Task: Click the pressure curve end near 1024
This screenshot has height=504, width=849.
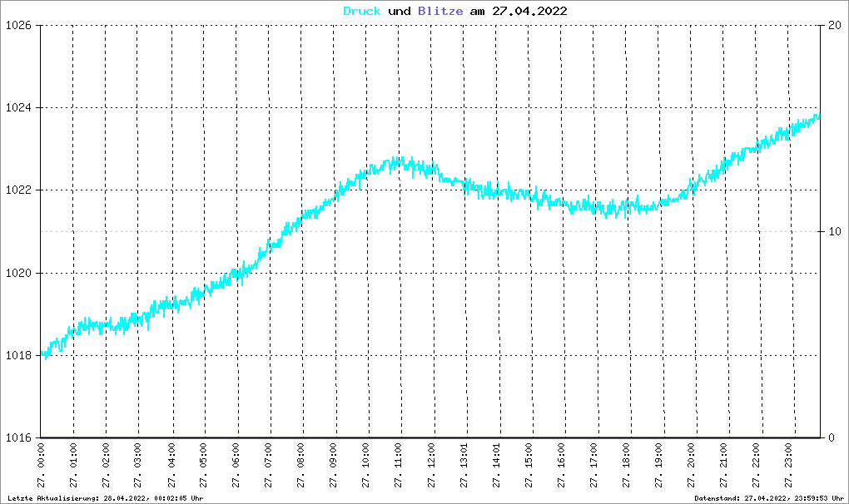Action: click(817, 116)
